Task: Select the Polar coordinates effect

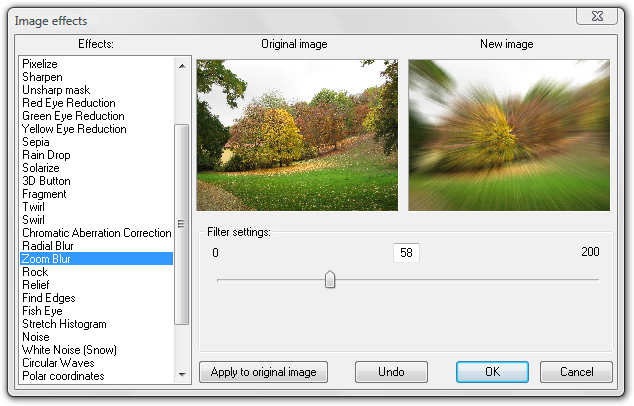Action: point(96,376)
